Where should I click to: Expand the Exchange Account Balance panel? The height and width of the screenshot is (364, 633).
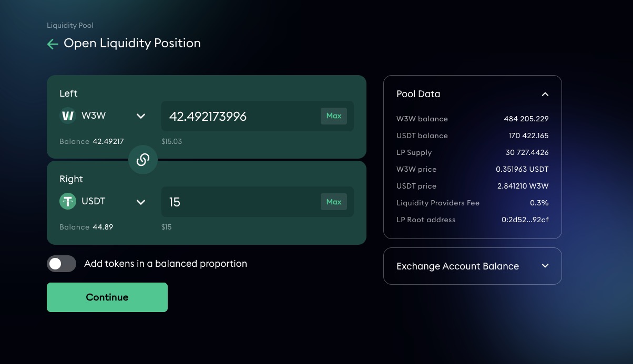pyautogui.click(x=545, y=266)
